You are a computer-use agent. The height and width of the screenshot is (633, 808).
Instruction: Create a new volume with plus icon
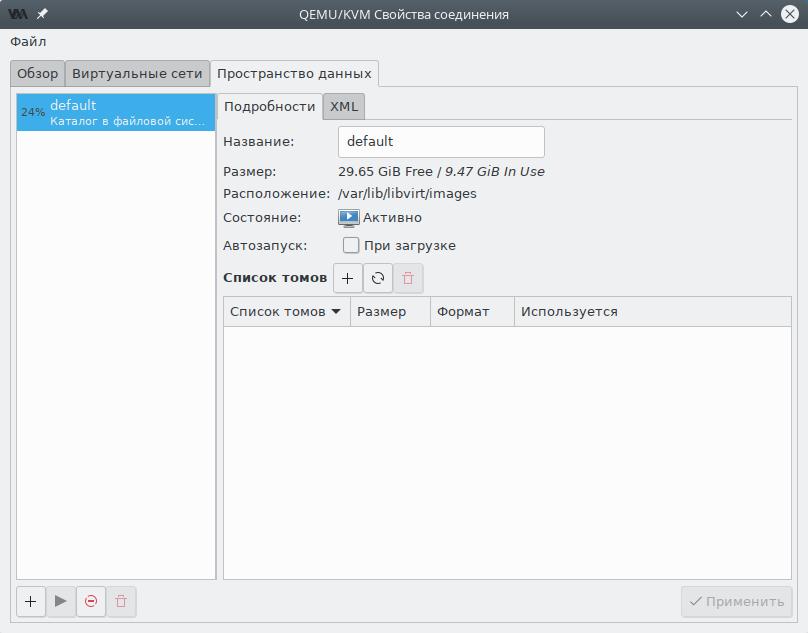coord(347,279)
